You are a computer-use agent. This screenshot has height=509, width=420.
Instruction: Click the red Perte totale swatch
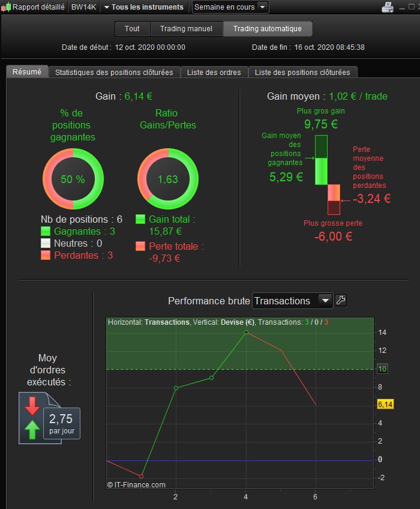(x=140, y=246)
